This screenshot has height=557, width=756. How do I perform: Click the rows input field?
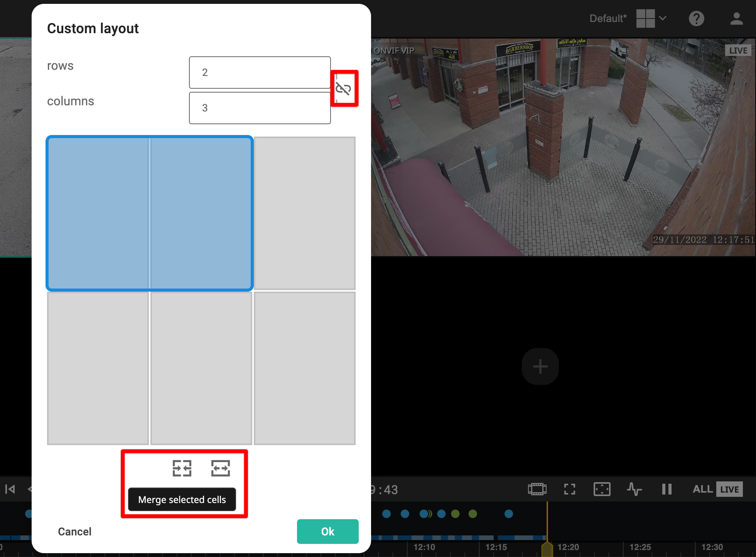click(260, 73)
